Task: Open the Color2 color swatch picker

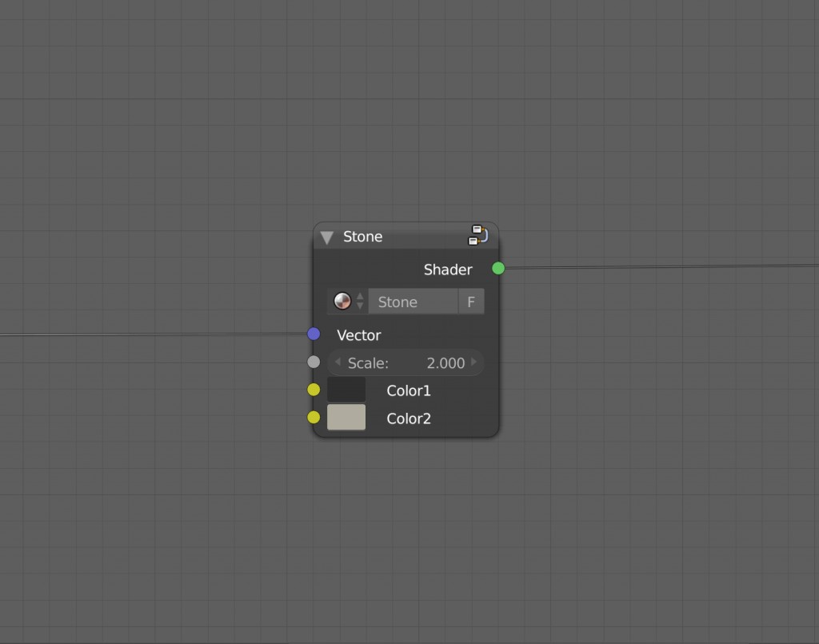Action: [x=346, y=417]
